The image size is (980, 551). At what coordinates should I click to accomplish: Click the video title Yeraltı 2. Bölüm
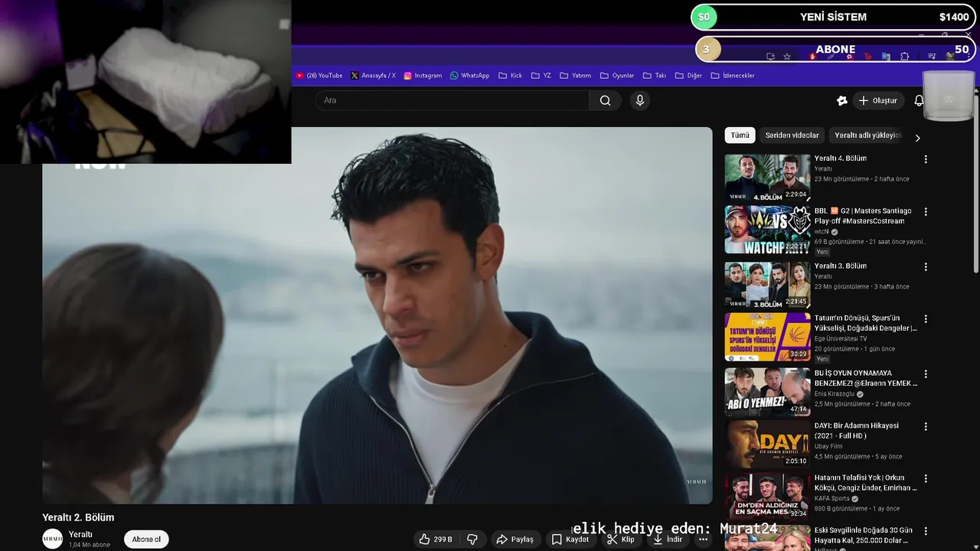[x=78, y=517]
